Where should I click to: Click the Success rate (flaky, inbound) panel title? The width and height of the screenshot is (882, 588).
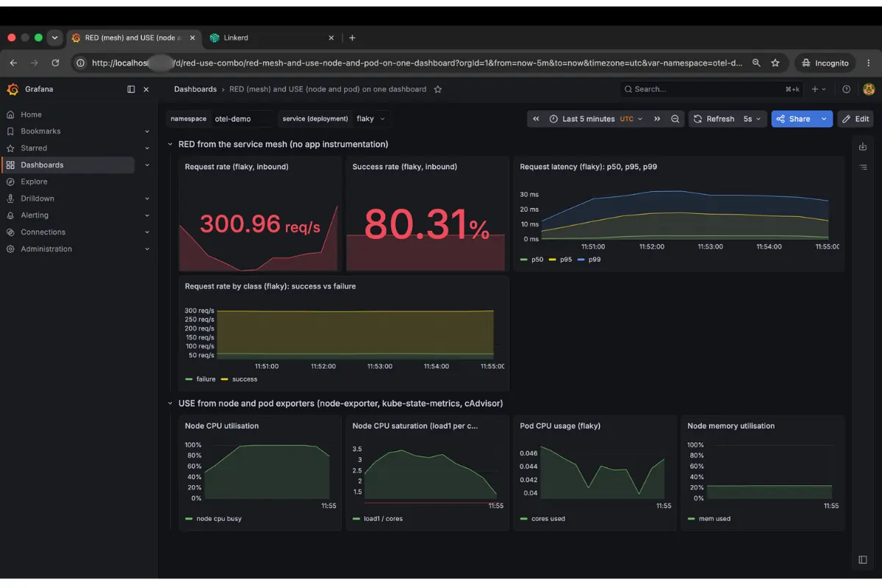coord(405,167)
